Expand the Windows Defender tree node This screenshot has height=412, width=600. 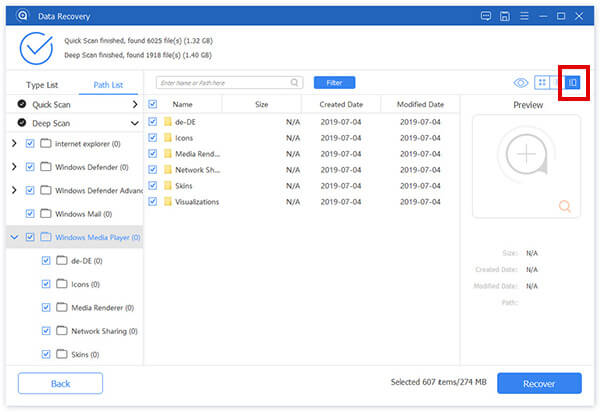tap(14, 167)
